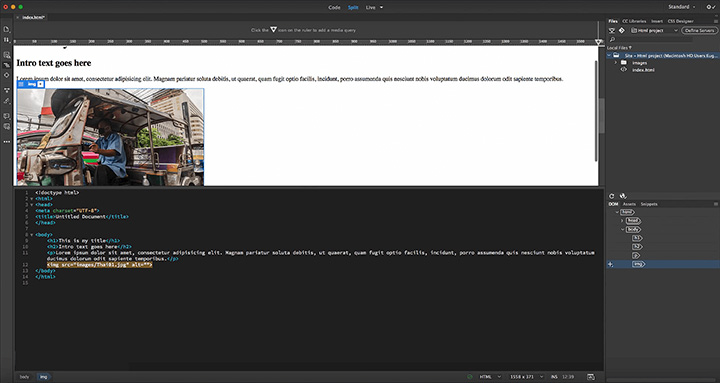
Task: Close the index.html document tab
Action: click(18, 17)
